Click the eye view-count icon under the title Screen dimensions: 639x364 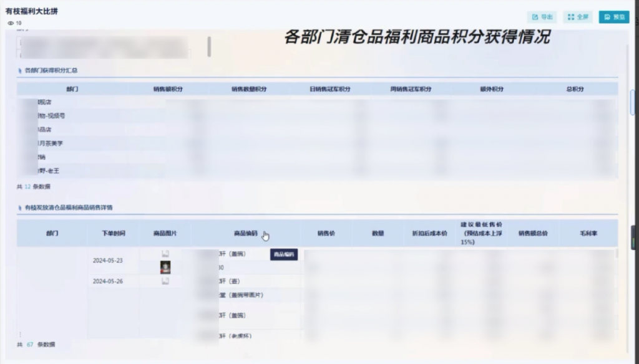(11, 23)
